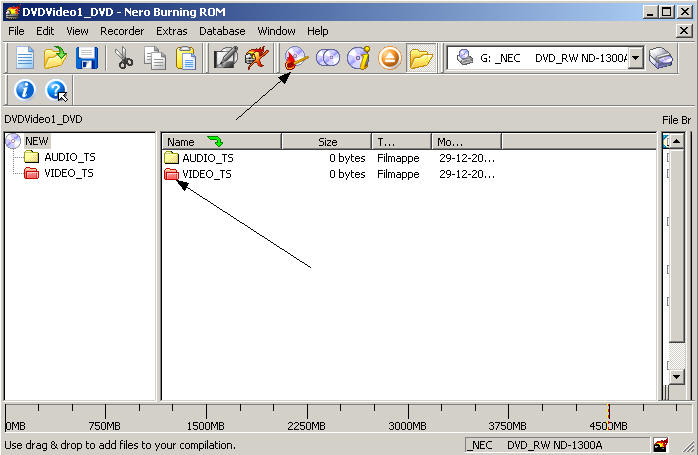Click the file browser scroll down arrow

(677, 377)
